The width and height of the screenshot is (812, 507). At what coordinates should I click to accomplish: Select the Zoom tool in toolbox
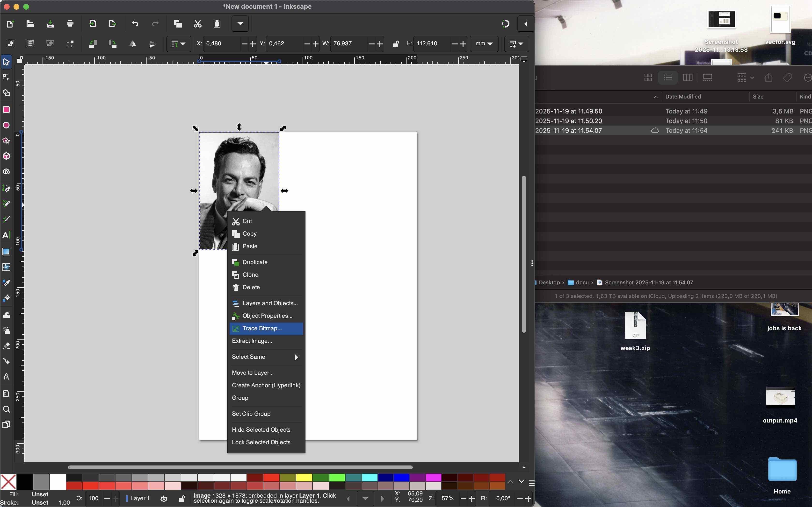click(x=6, y=409)
